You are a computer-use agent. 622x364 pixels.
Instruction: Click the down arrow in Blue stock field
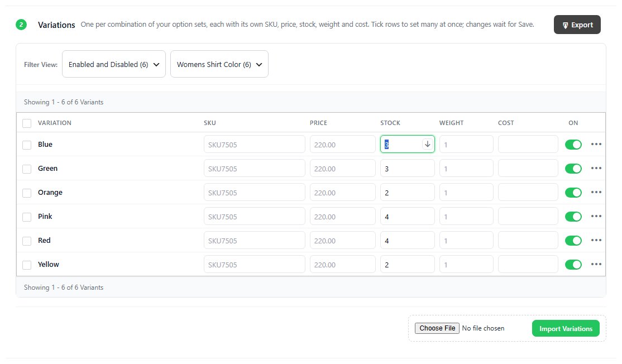pos(427,145)
